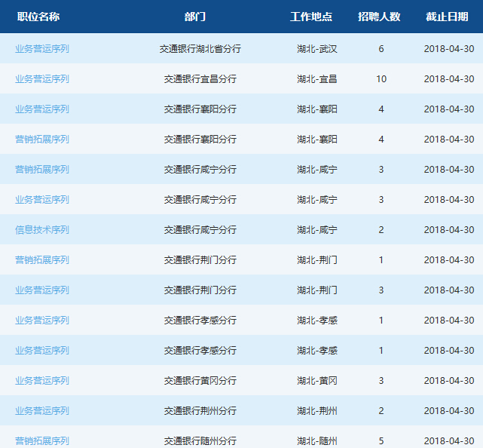Select the 交通银行湖北省分行 department cell
Viewport: 483px width, 448px height.
[x=200, y=49]
